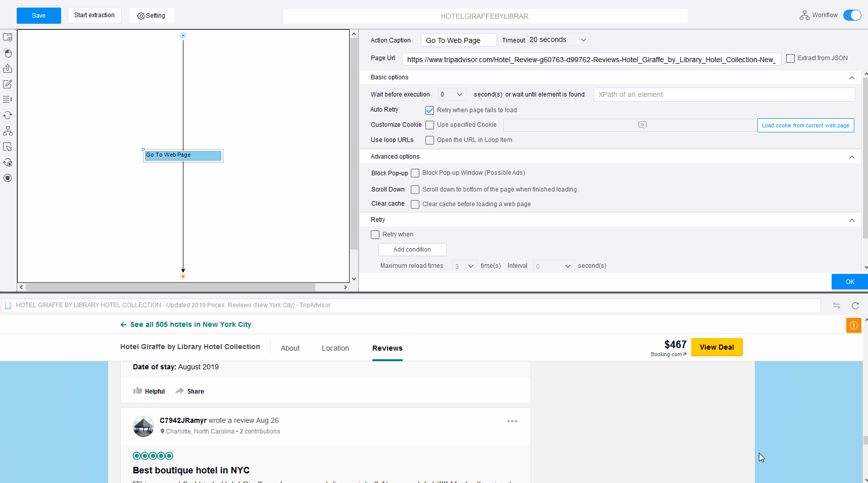This screenshot has width=868, height=483.
Task: Select the Branch Judgment hierarchy icon
Action: (8, 131)
